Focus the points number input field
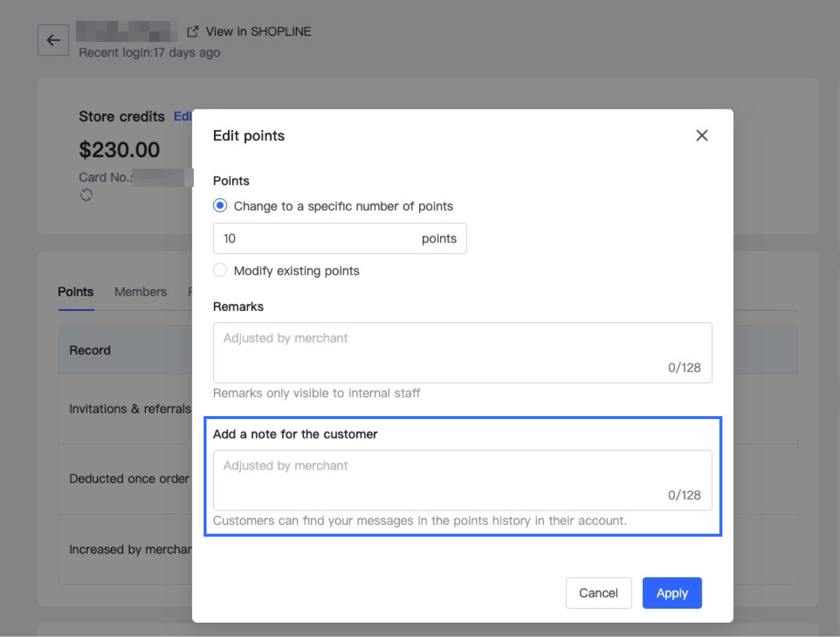 tap(316, 239)
